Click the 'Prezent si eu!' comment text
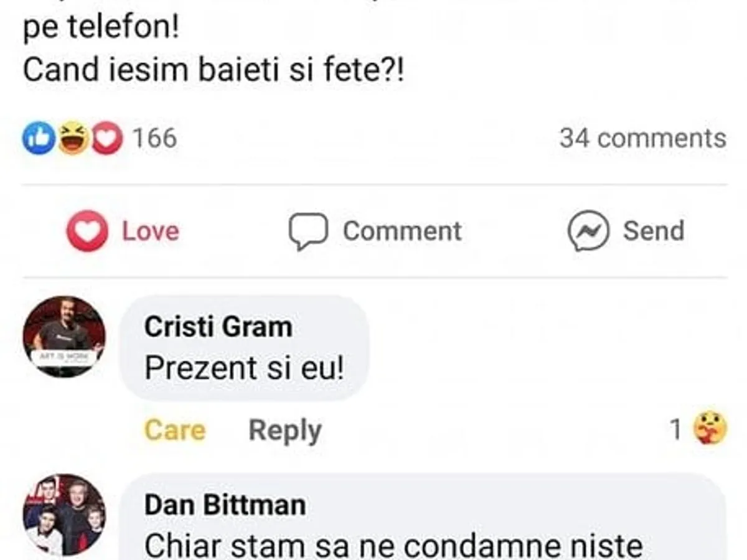 point(243,369)
